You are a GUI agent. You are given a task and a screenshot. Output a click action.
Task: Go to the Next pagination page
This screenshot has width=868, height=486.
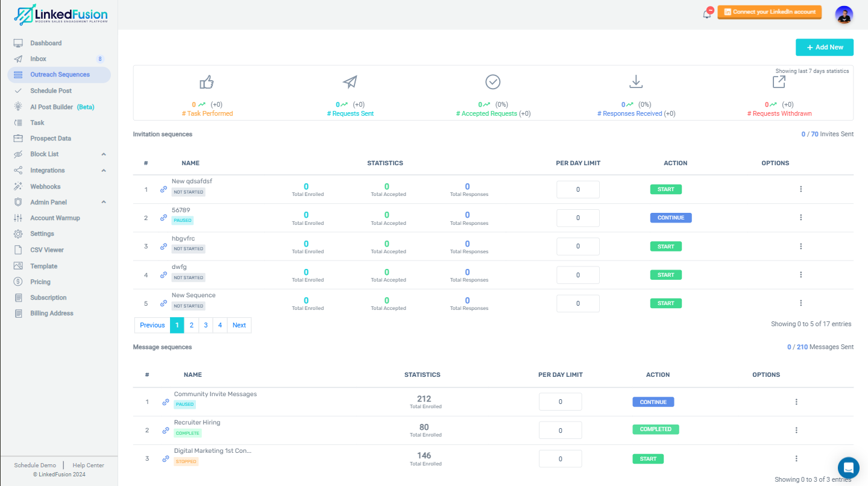click(x=239, y=325)
